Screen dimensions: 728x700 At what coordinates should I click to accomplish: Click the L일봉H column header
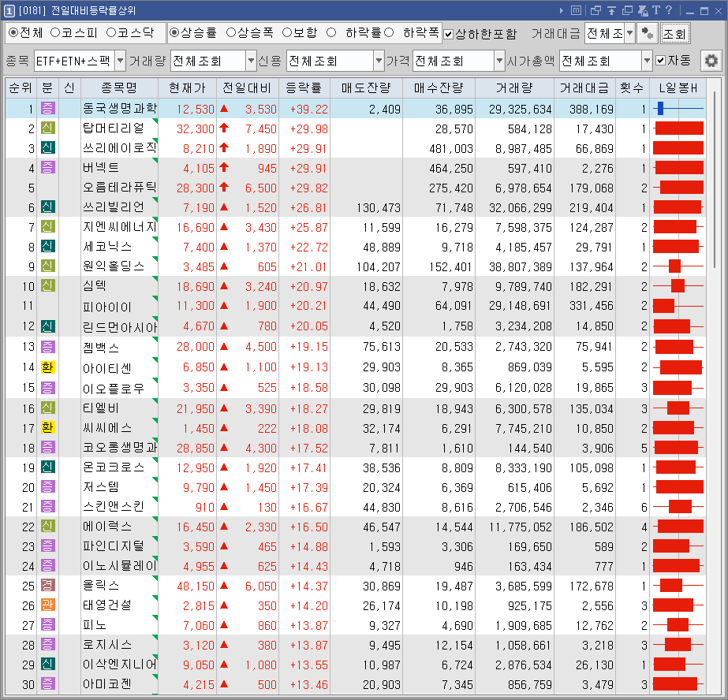pos(678,87)
